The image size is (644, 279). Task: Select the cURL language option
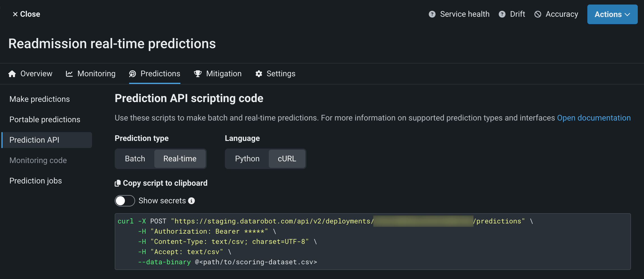click(x=287, y=159)
